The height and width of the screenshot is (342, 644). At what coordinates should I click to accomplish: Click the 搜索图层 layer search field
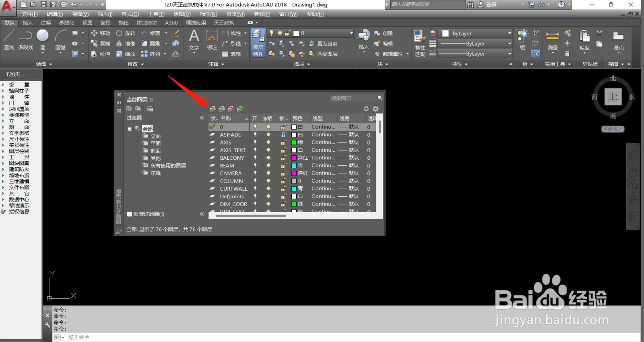353,98
